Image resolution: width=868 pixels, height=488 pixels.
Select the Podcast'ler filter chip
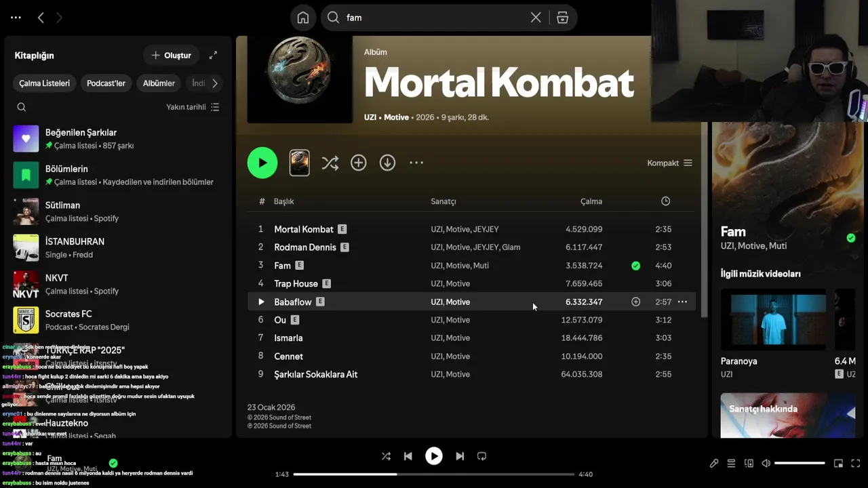pyautogui.click(x=106, y=83)
